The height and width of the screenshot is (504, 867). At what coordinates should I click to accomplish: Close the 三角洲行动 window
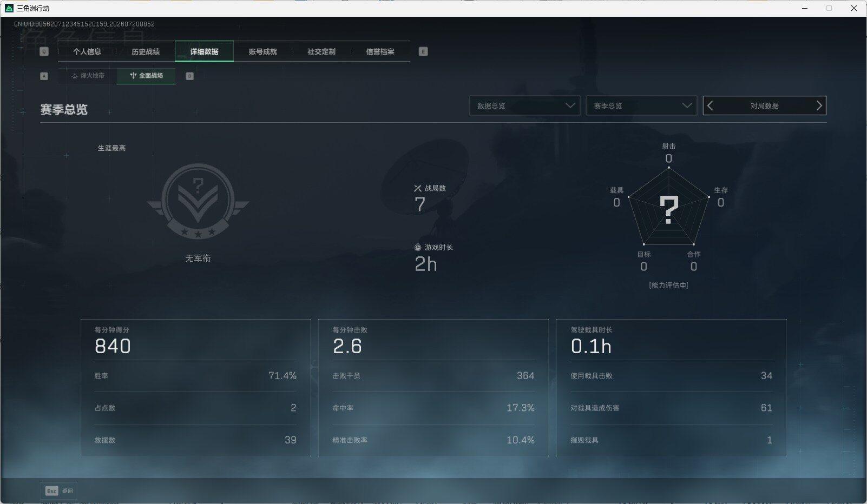854,8
